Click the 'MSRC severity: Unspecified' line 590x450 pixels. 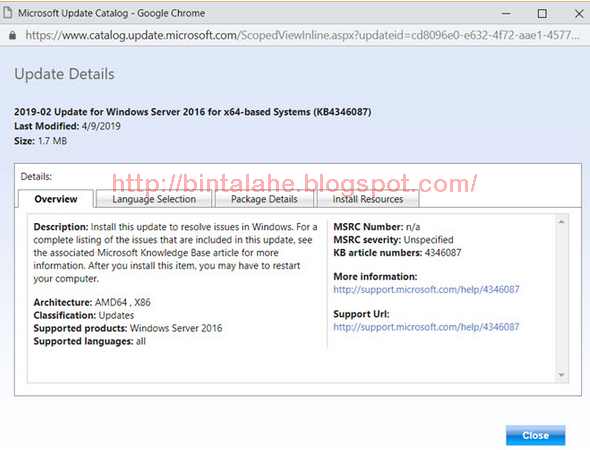[393, 240]
